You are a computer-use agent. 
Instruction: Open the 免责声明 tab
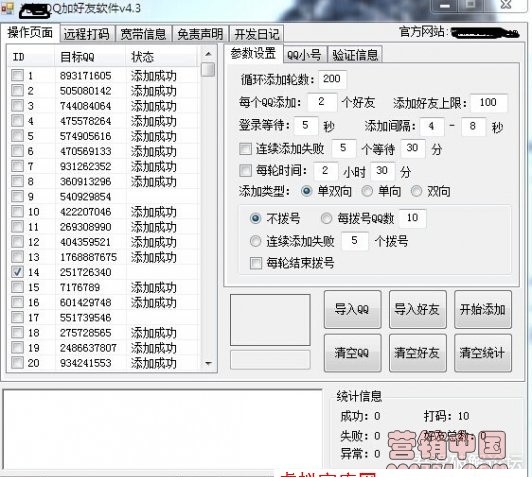pyautogui.click(x=200, y=34)
